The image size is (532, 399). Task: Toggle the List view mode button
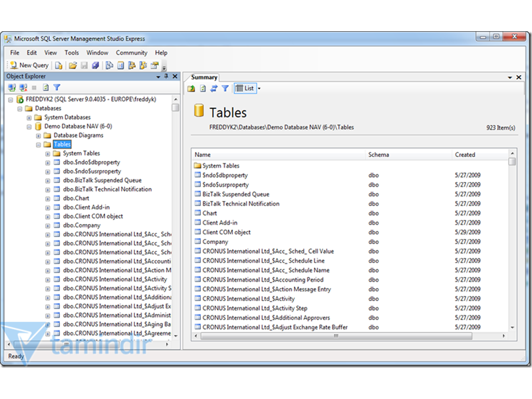pyautogui.click(x=245, y=87)
